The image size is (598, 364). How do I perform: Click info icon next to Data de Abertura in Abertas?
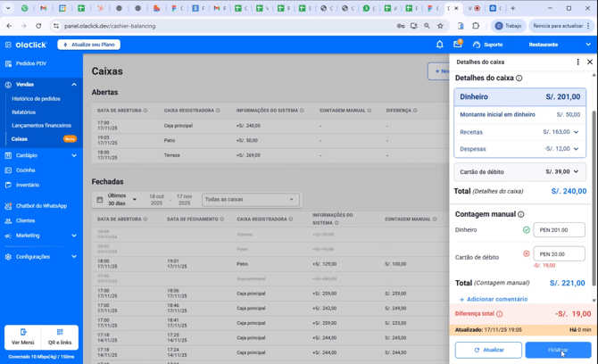tap(145, 111)
